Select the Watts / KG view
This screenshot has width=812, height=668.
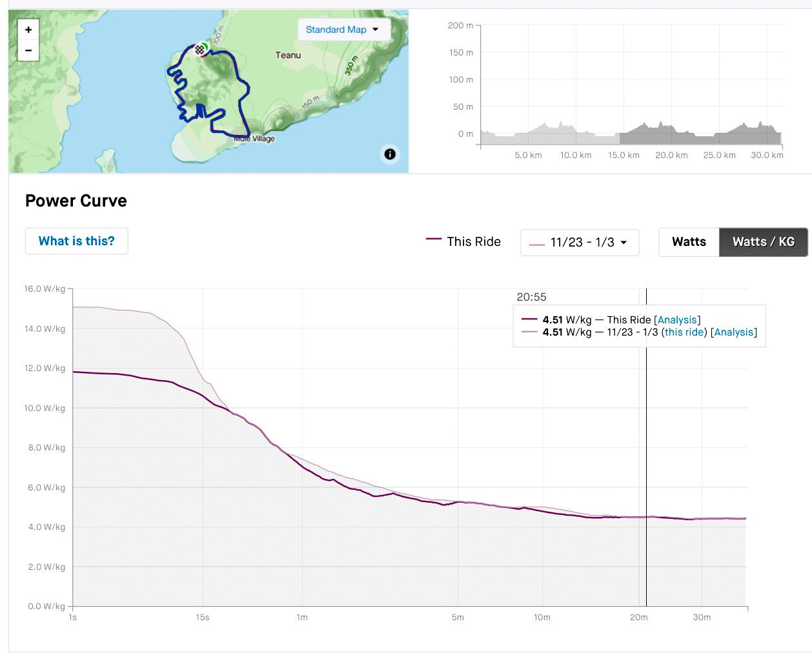(763, 242)
